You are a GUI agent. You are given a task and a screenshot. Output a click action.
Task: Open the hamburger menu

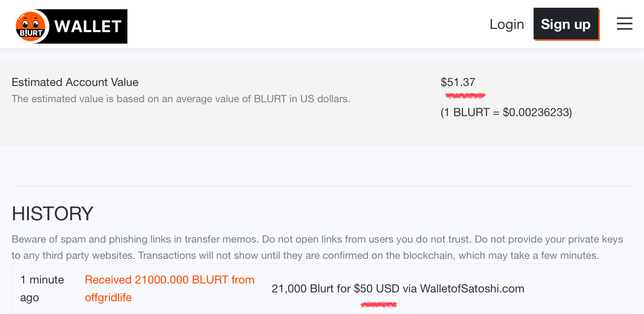tap(624, 24)
